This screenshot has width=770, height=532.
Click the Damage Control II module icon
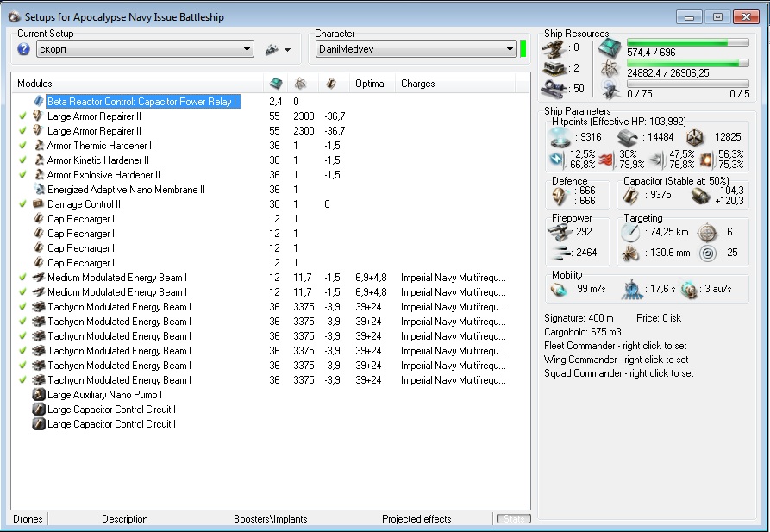39,203
